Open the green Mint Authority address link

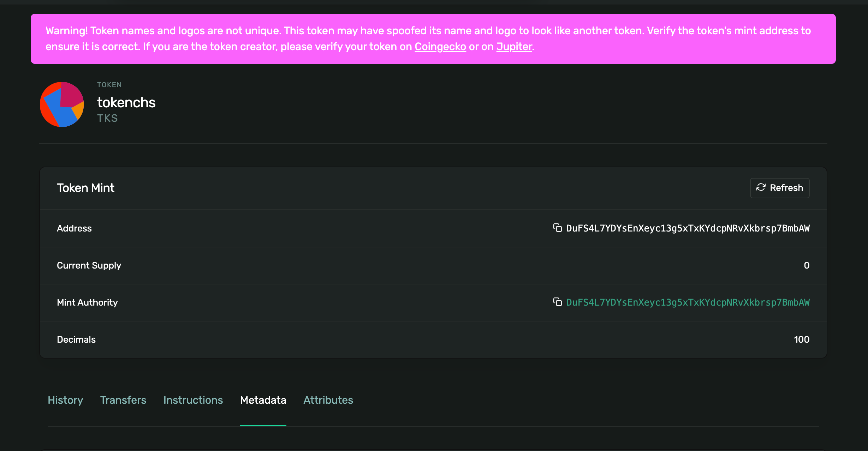[688, 302]
